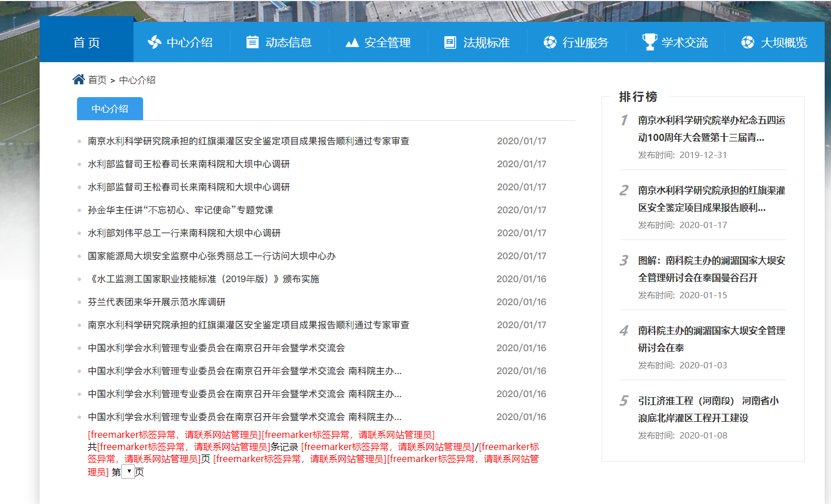Click the date 2020/01/16 beside the 芬兰代表团 article

click(521, 302)
